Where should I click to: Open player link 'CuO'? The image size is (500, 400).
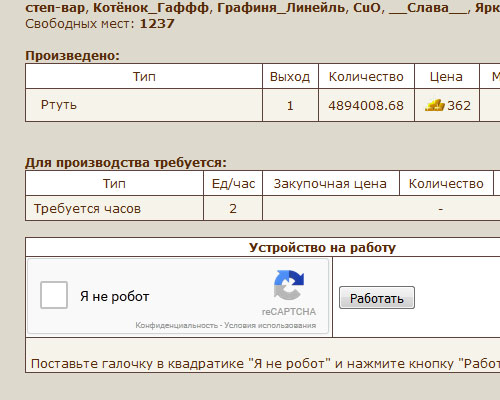pyautogui.click(x=367, y=7)
